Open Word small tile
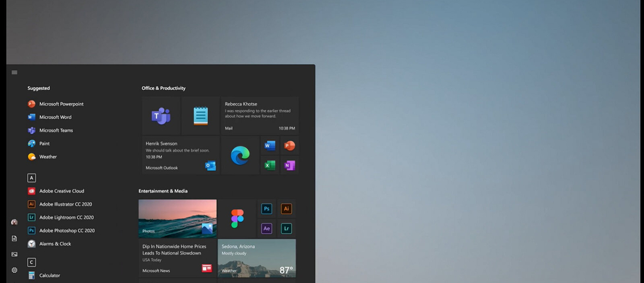This screenshot has height=283, width=644. [x=270, y=146]
